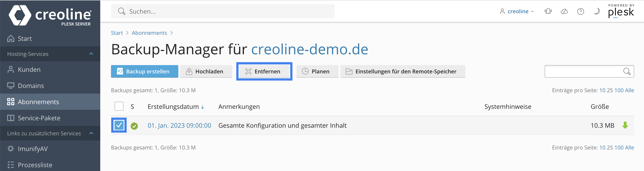Tick the select-all checkbox in the table header

click(x=119, y=106)
